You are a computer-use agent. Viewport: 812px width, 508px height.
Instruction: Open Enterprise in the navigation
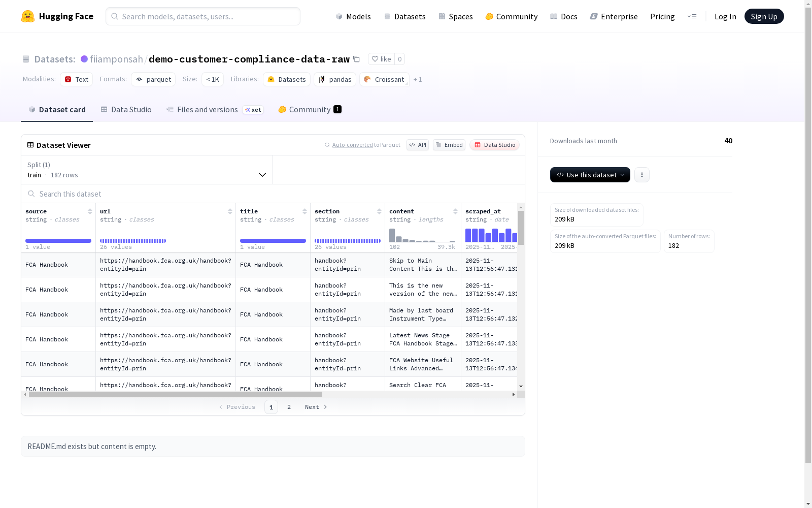tap(614, 16)
